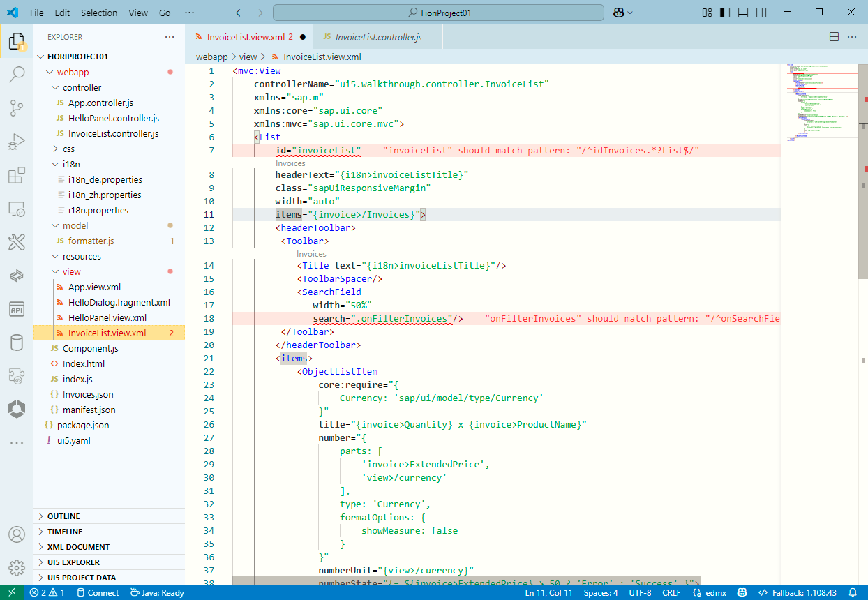
Task: Click Connect in the status bar
Action: click(x=97, y=592)
